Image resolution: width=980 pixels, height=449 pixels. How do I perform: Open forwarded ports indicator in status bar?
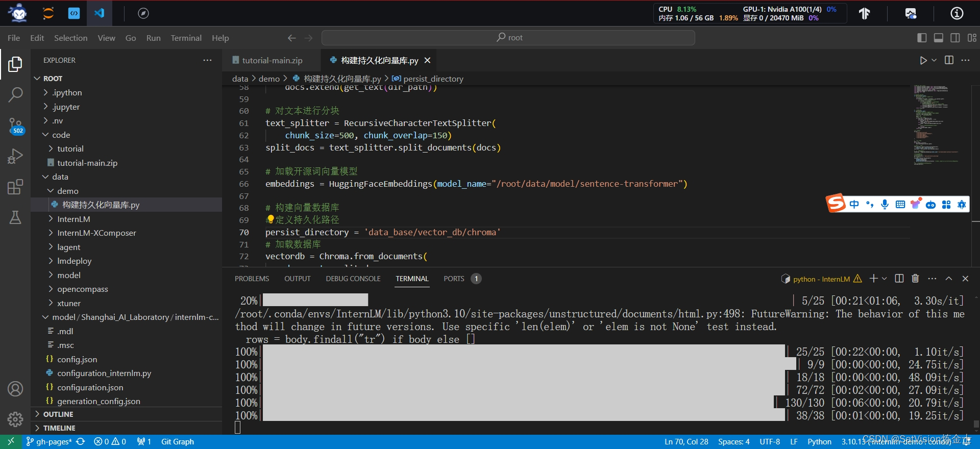click(144, 442)
